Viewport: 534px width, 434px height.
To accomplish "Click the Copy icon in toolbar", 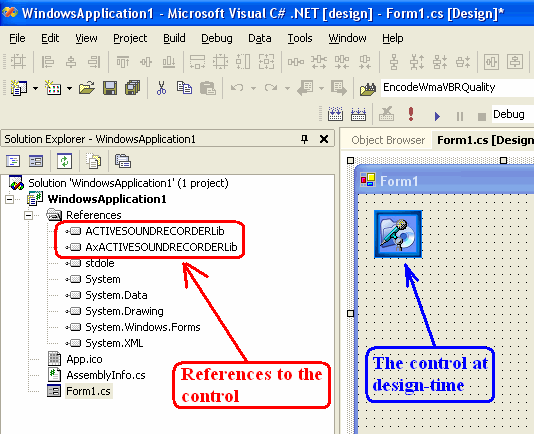I will tap(184, 88).
